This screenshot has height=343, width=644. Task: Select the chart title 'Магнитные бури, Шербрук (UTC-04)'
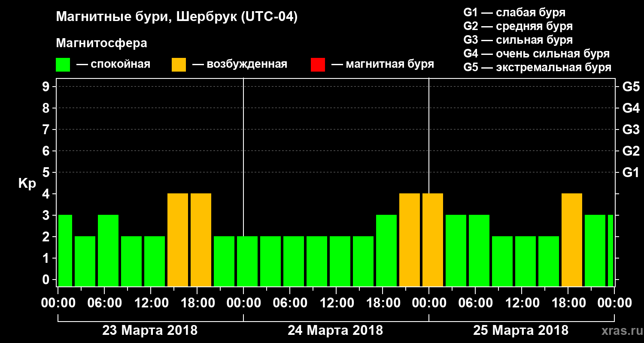(x=176, y=18)
